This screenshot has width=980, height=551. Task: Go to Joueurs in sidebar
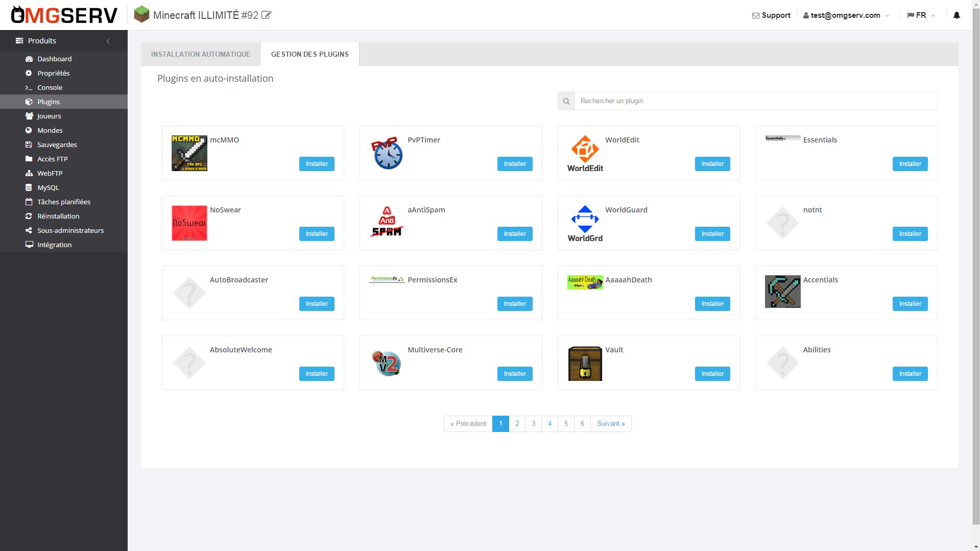coord(64,116)
